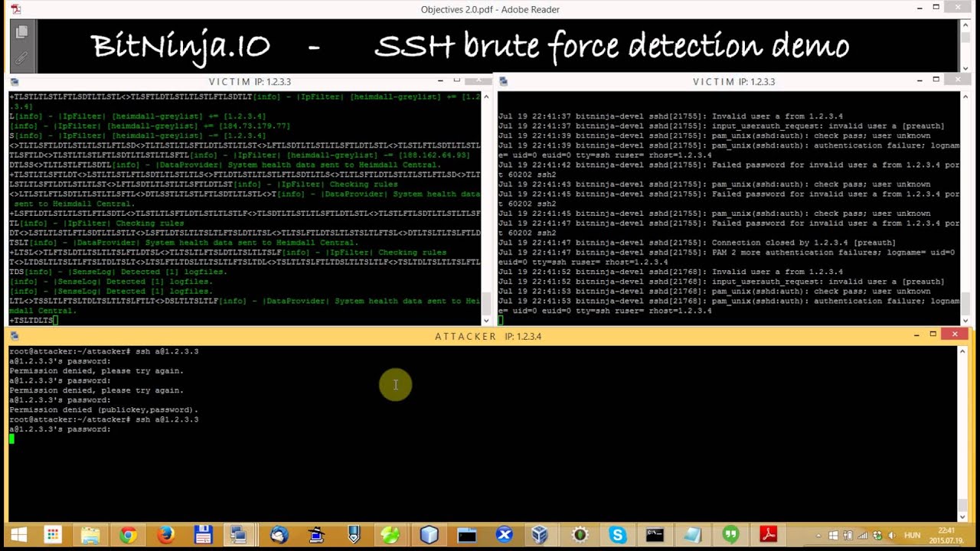The image size is (980, 551).
Task: Click the 'BitNinja.IO' heading text in PDF
Action: tap(181, 46)
